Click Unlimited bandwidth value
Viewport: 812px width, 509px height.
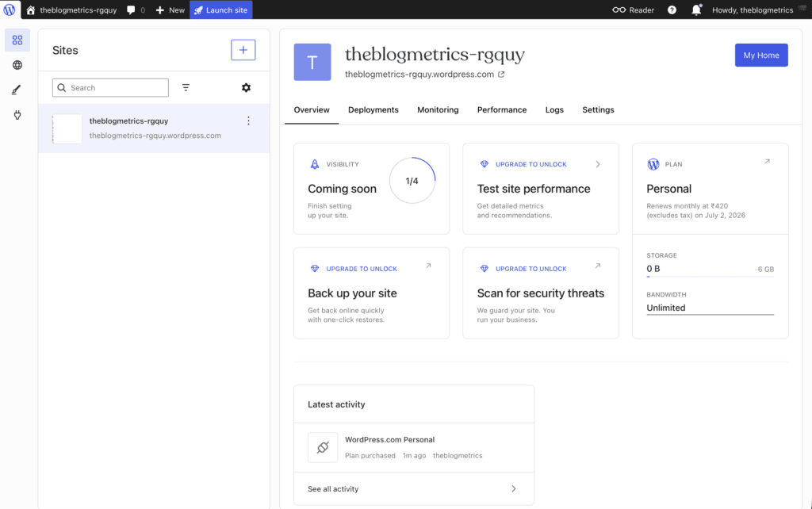[x=666, y=308]
